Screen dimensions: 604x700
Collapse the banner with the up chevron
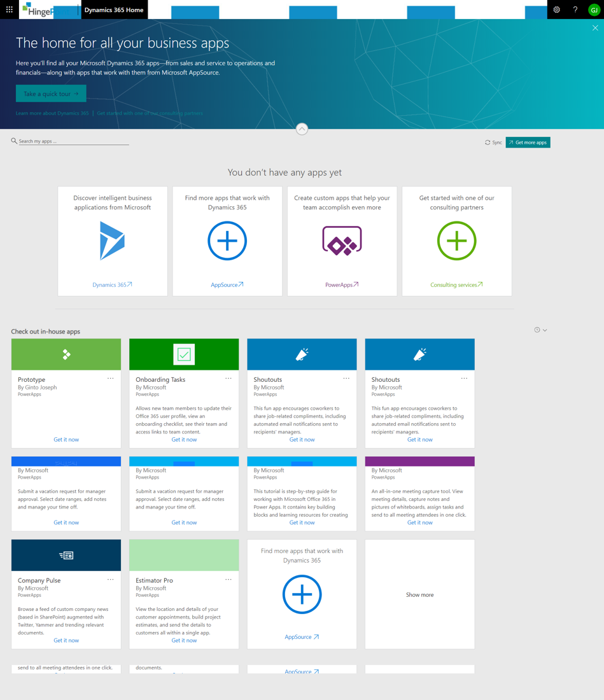click(x=302, y=129)
